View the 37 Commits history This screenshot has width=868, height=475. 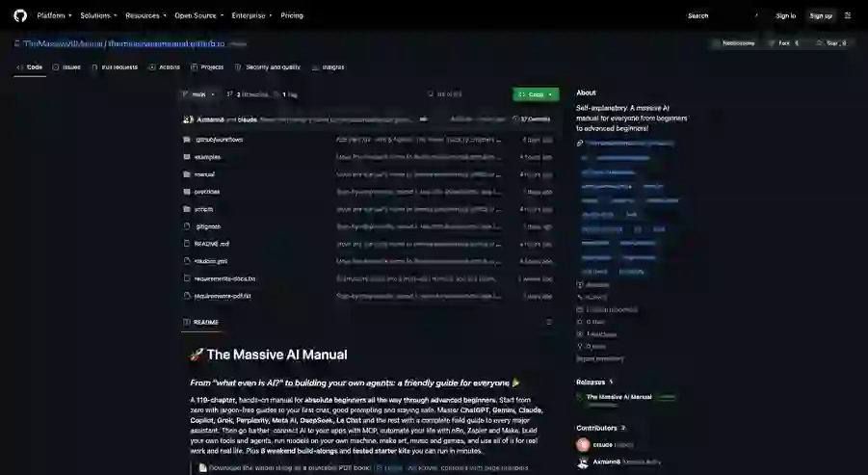532,119
